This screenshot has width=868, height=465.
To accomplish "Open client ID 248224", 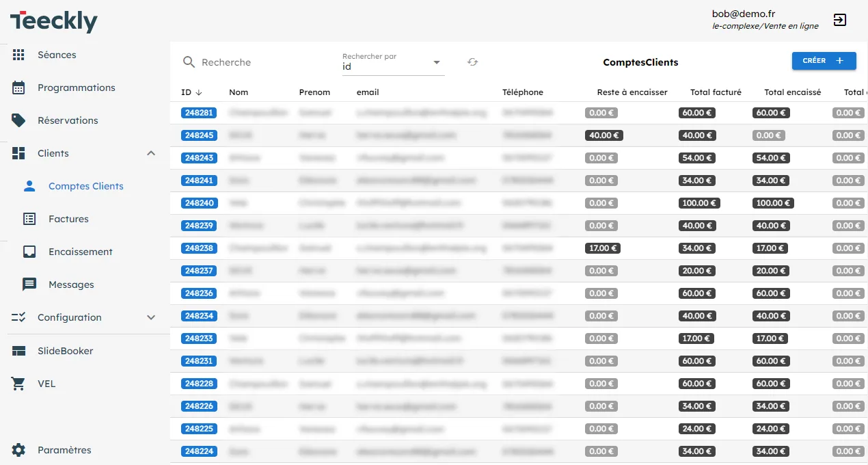I will (199, 451).
